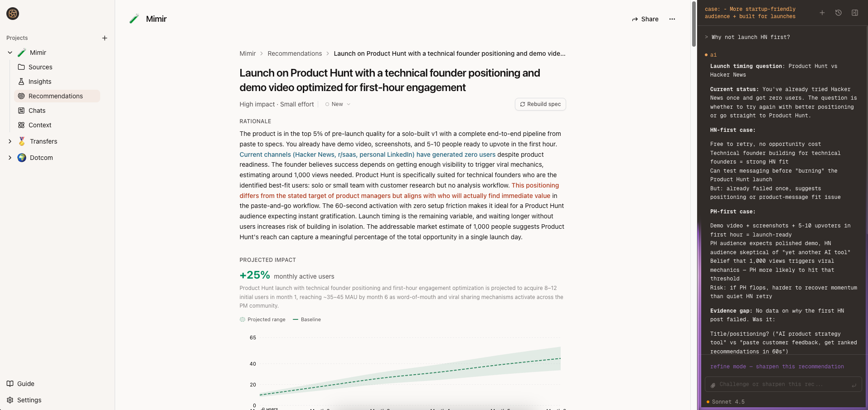Collapse the chat panel with sidebar icon
The image size is (868, 410).
855,13
